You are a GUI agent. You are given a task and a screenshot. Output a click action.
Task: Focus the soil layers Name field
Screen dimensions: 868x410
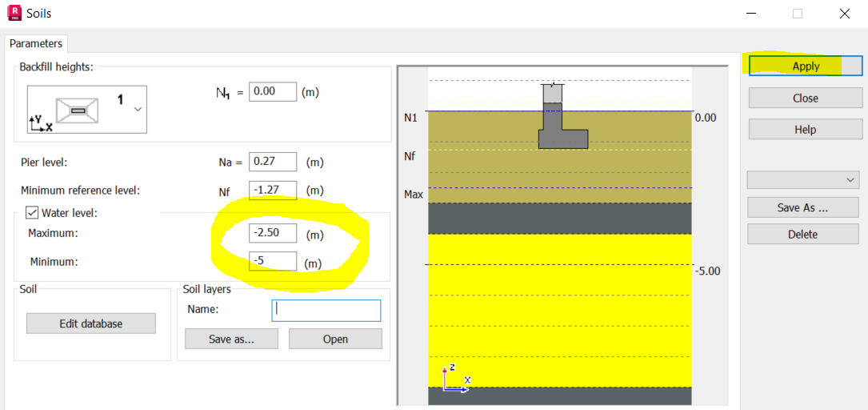tap(326, 310)
